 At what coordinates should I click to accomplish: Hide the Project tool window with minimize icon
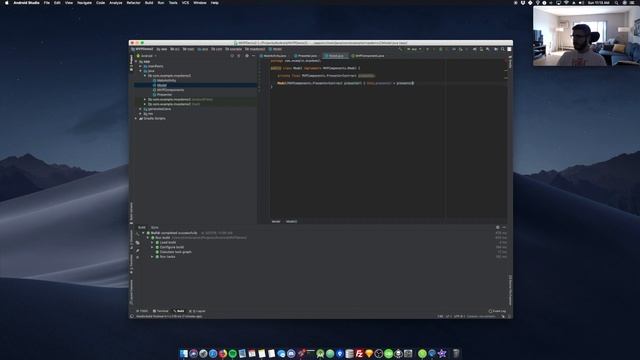click(253, 56)
